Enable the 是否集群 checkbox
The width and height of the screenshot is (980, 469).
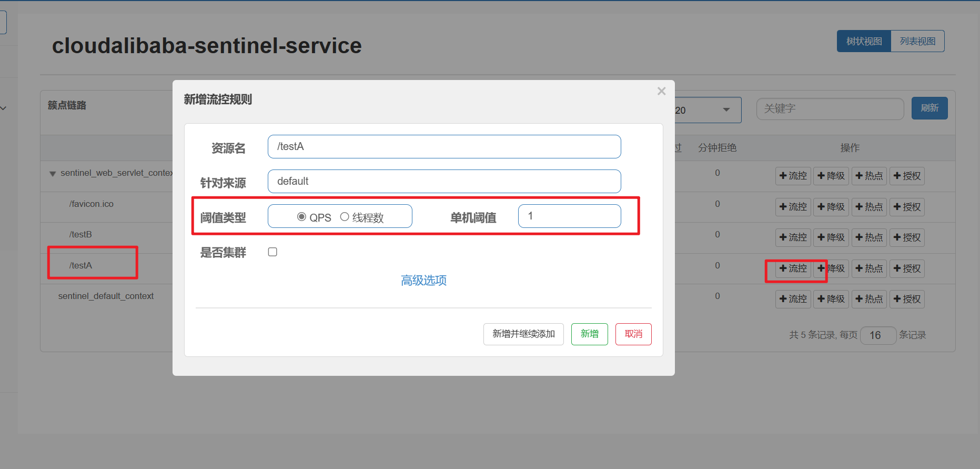(x=272, y=252)
